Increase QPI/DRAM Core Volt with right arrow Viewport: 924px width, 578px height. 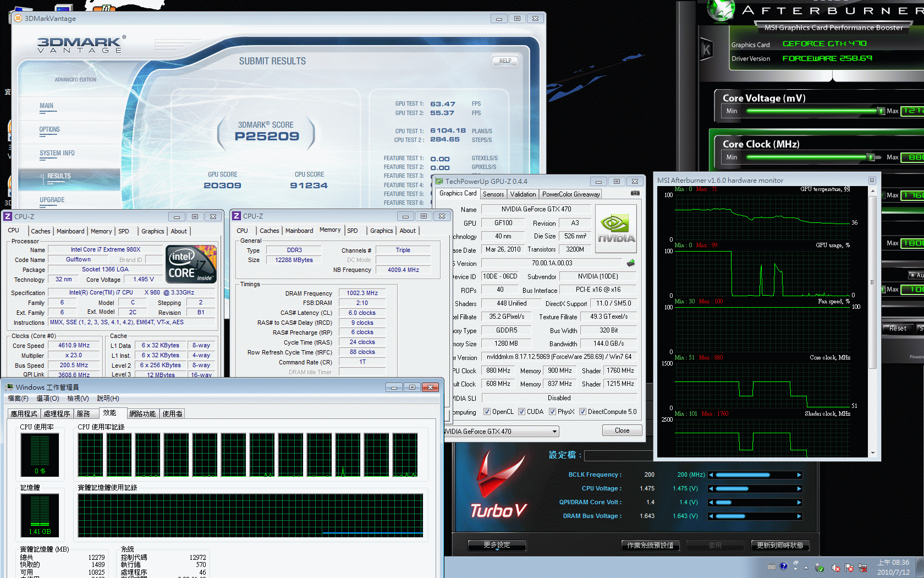tap(799, 503)
